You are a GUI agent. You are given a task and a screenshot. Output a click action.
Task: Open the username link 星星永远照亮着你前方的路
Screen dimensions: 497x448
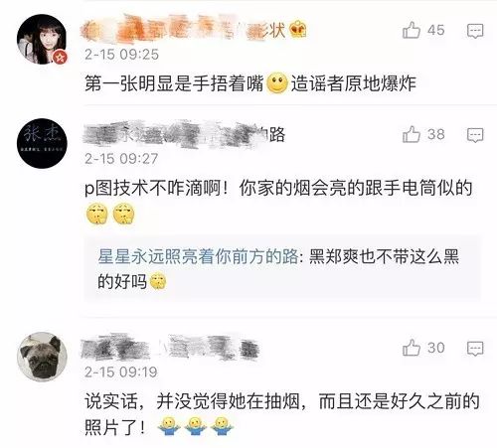point(198,256)
